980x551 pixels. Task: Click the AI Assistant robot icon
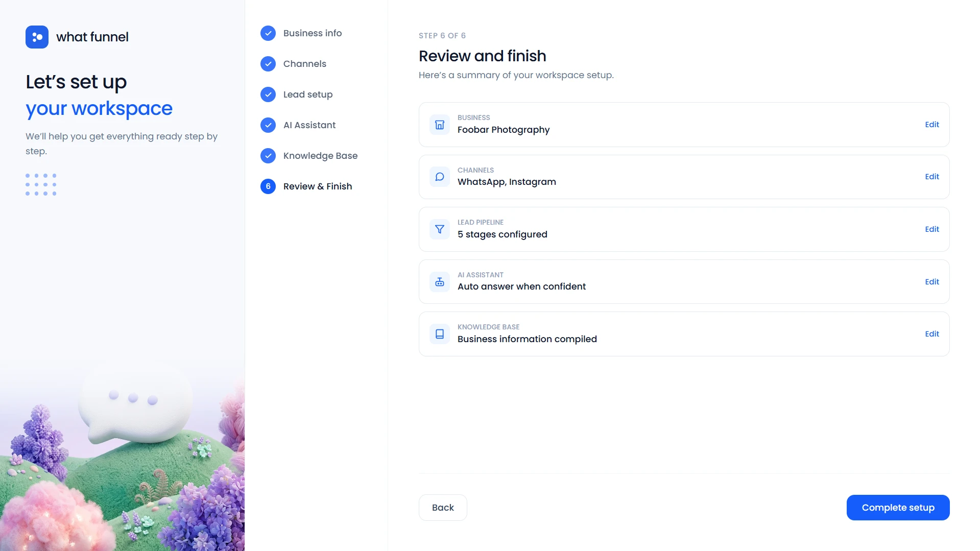440,282
